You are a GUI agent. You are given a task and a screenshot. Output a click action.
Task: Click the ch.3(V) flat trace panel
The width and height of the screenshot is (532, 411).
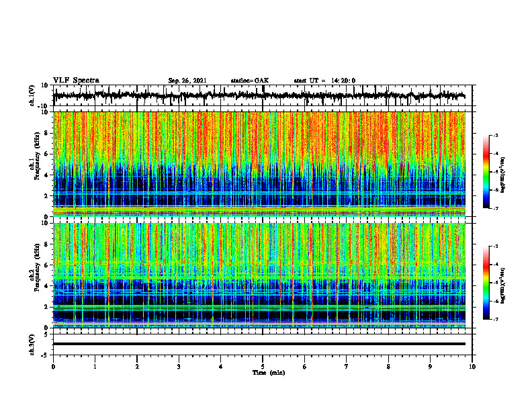click(263, 345)
